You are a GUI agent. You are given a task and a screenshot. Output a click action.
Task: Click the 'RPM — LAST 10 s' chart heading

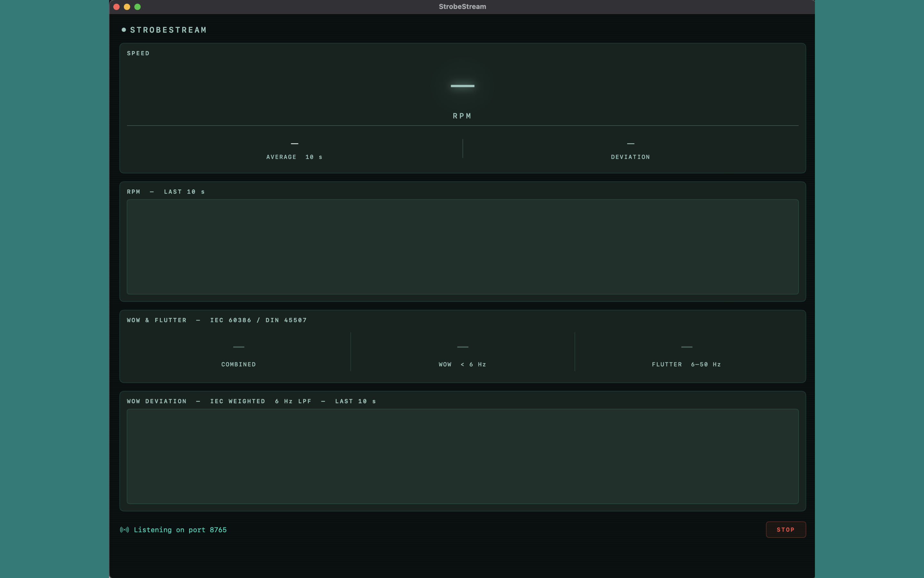(166, 192)
